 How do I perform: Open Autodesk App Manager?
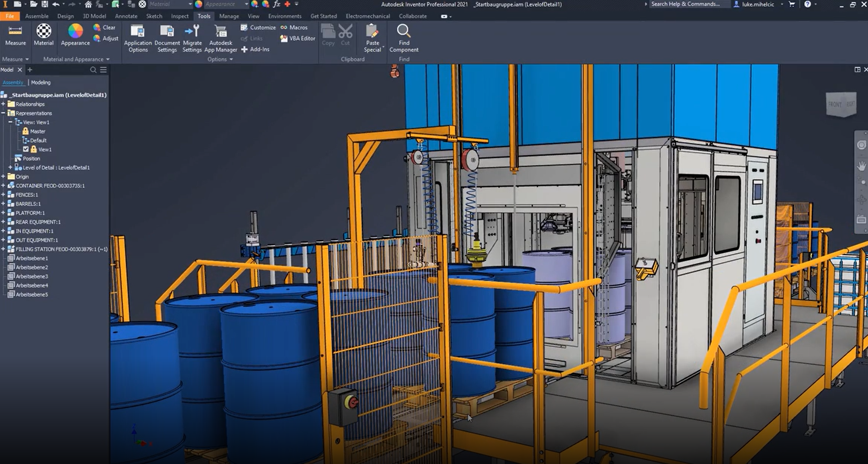220,31
